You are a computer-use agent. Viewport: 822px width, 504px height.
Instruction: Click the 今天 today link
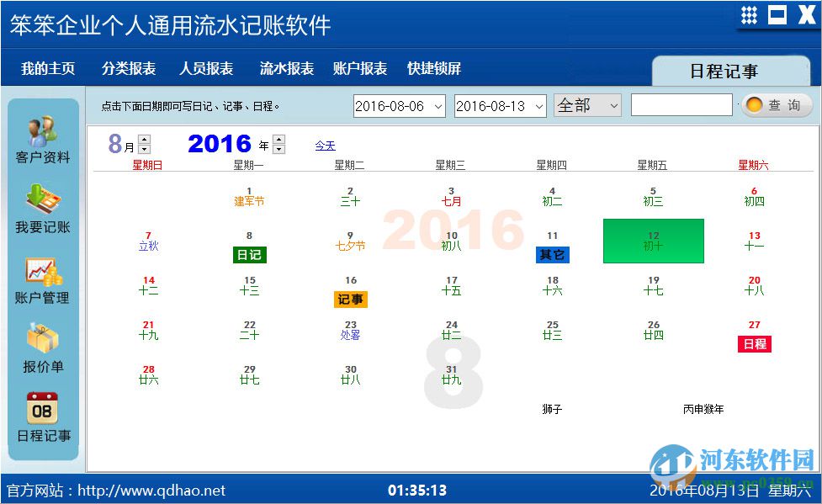(325, 146)
